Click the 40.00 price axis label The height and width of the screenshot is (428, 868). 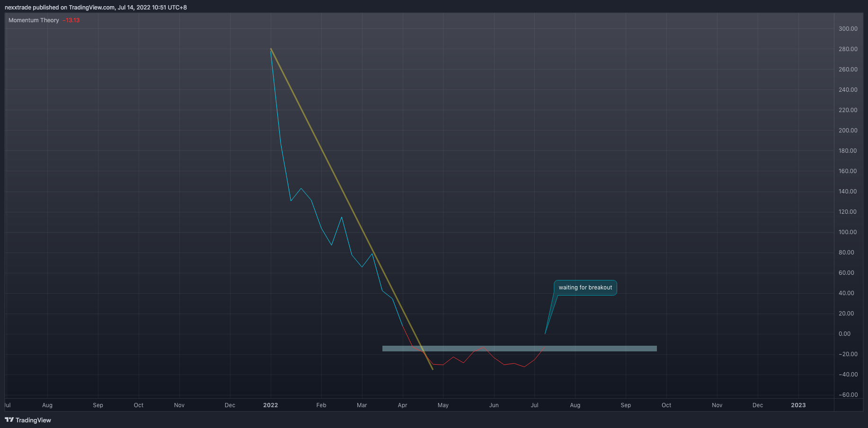(x=846, y=293)
